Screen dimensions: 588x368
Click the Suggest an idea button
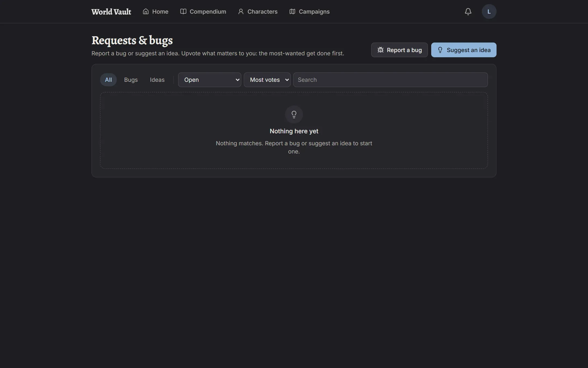click(464, 50)
